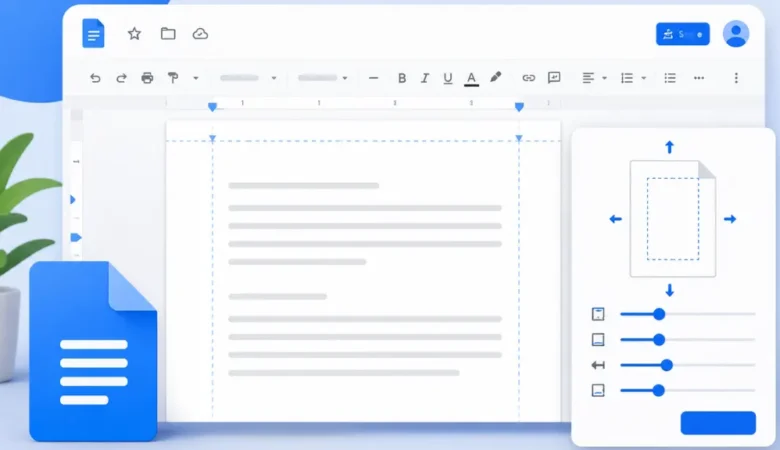This screenshot has width=780, height=450.
Task: Click the blue confirm button in panel
Action: [x=718, y=423]
